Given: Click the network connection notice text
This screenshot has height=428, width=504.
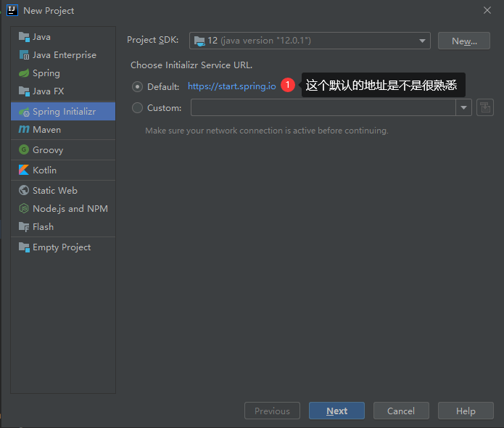Looking at the screenshot, I should 267,131.
